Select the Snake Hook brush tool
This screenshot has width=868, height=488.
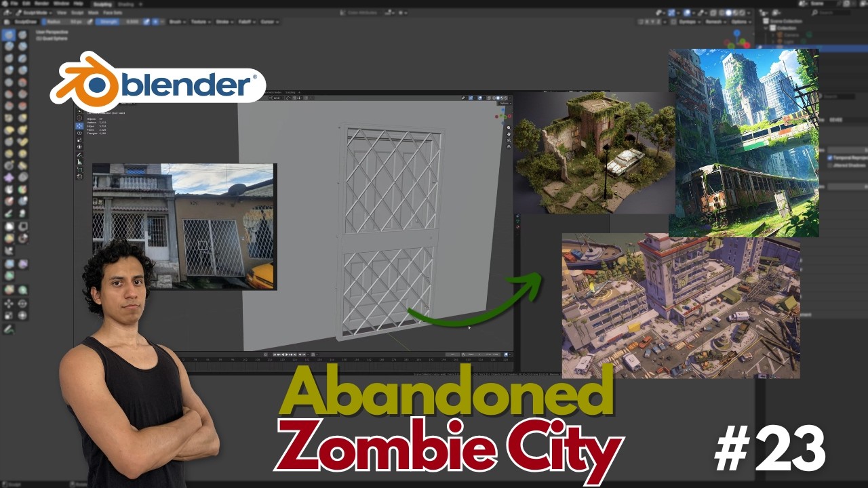pos(22,130)
